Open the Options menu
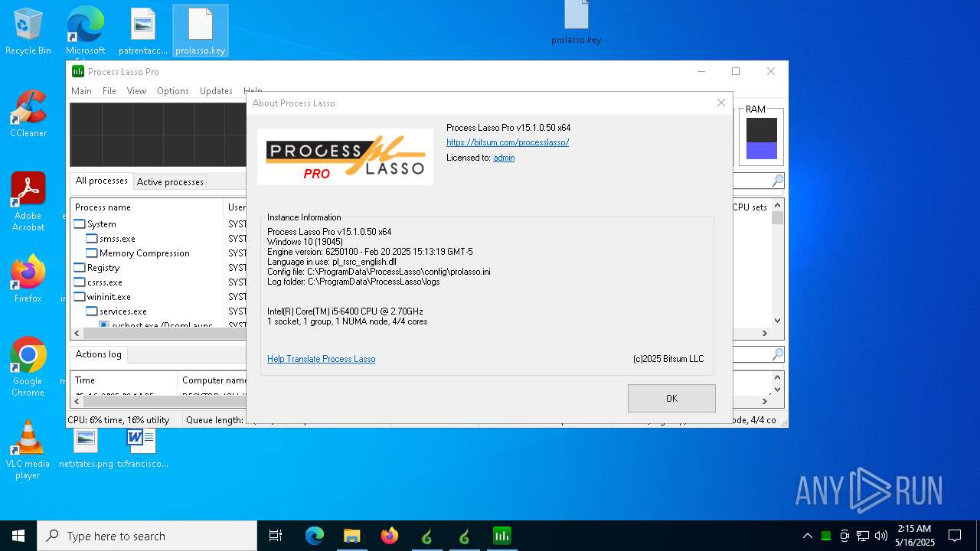Viewport: 980px width, 551px height. pyautogui.click(x=173, y=91)
